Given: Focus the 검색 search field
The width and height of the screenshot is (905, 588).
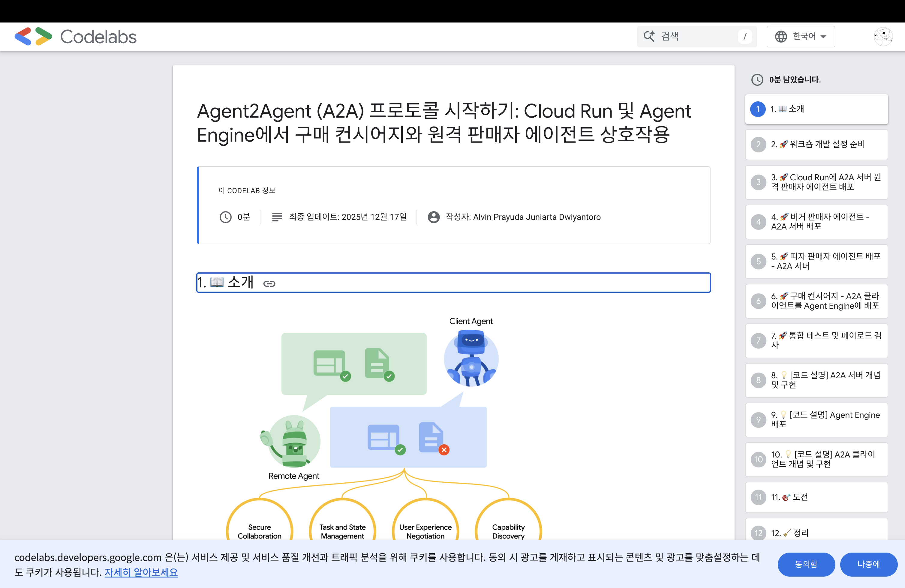Looking at the screenshot, I should click(x=697, y=37).
